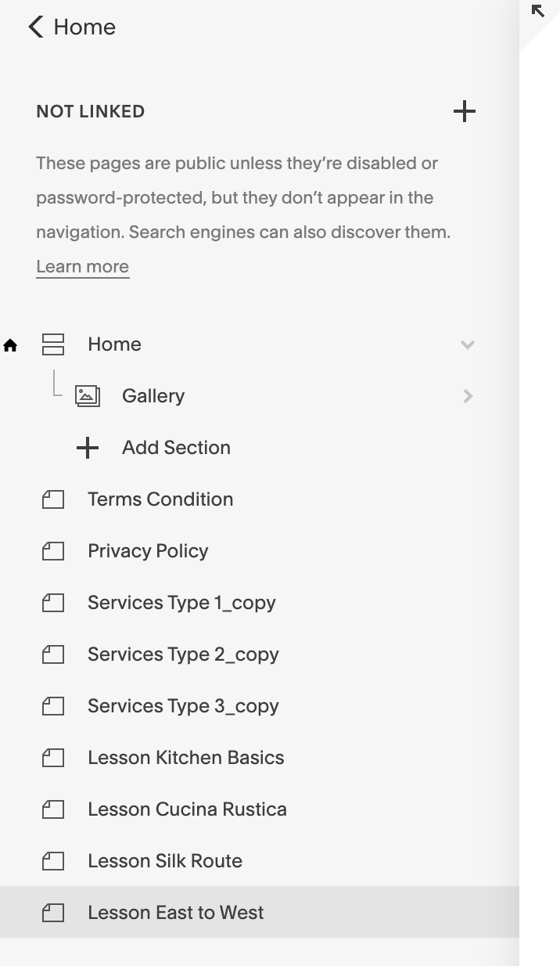Screen dimensions: 560x966
Task: Click the Services Type 1_copy page icon
Action: (x=52, y=602)
